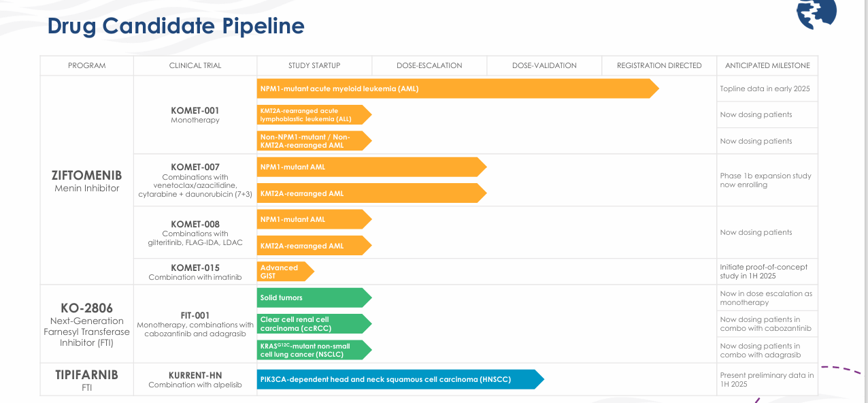This screenshot has width=868, height=403.
Task: Click the blue PIK3CA-dependent HNSCC bar
Action: click(399, 379)
